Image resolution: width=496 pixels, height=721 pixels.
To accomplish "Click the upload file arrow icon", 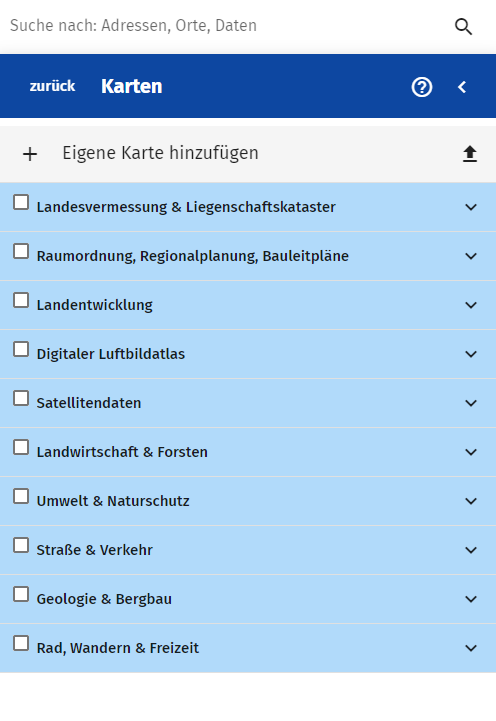I will click(x=470, y=154).
